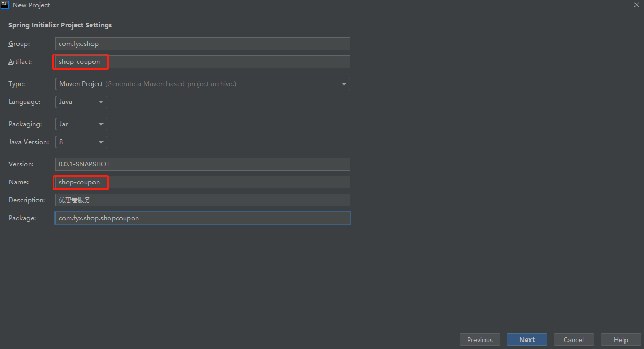Click the Type label
This screenshot has height=349, width=644.
coord(16,84)
